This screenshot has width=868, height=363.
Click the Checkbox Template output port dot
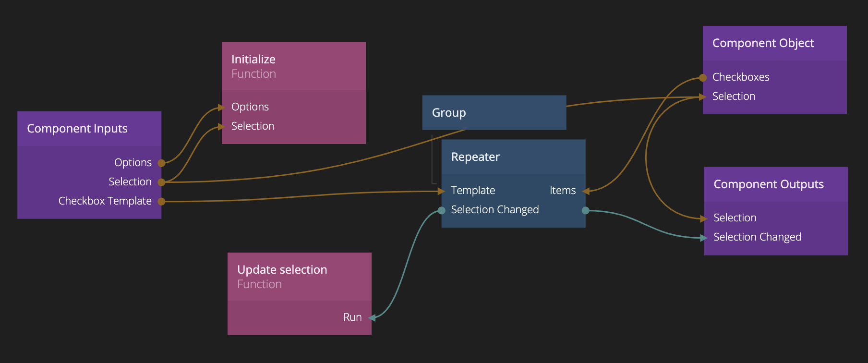[162, 202]
